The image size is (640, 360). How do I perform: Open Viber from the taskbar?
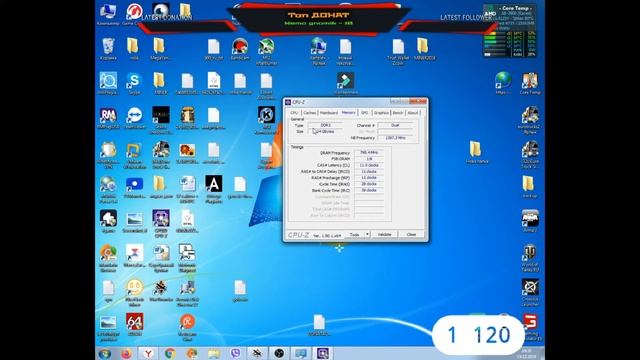point(236,353)
